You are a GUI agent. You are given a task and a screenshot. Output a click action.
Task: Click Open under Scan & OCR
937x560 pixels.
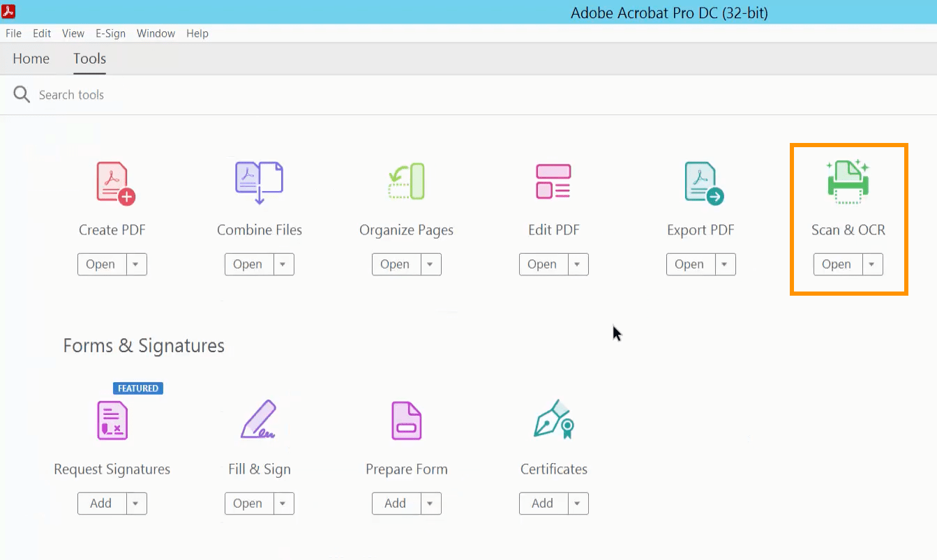pyautogui.click(x=837, y=264)
